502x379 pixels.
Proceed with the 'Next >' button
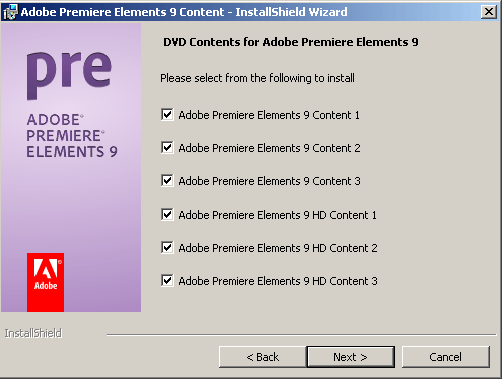pos(351,357)
